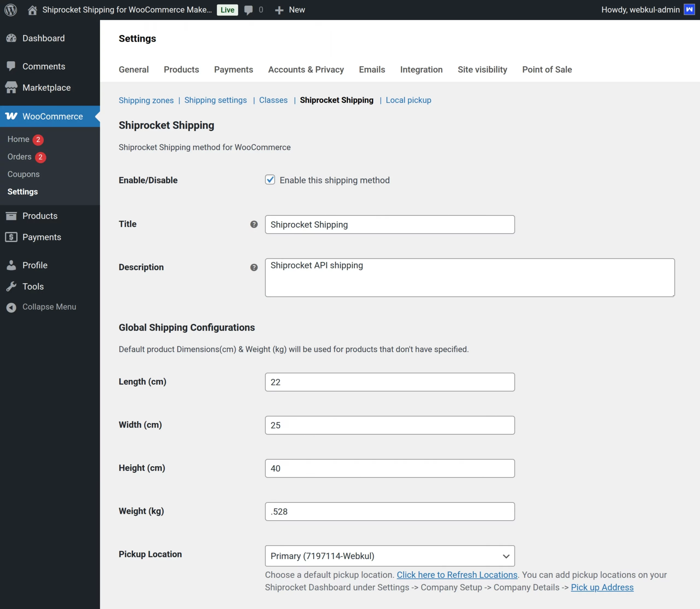Open comments bubble icon in admin bar
Image resolution: width=700 pixels, height=609 pixels.
click(249, 10)
